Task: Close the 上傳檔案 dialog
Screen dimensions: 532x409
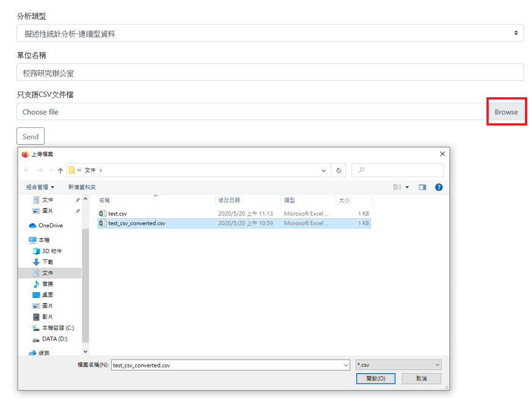Action: coord(442,154)
